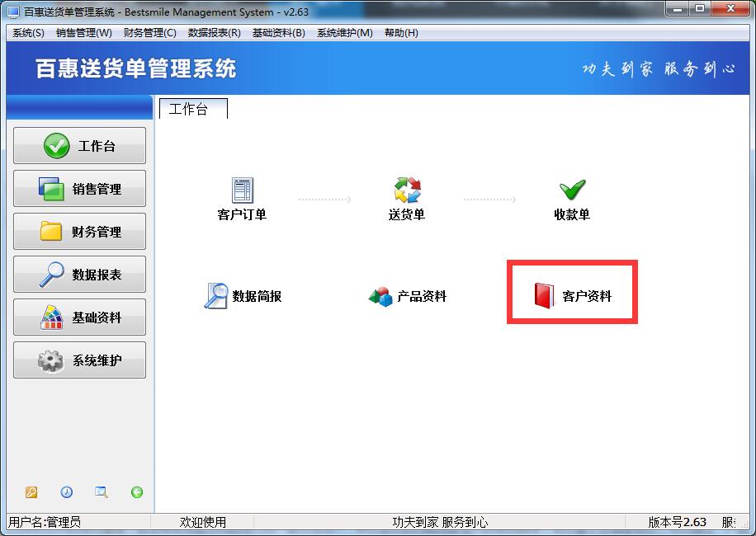The image size is (756, 536).
Task: Select the 工作台 sidebar button
Action: pos(79,145)
